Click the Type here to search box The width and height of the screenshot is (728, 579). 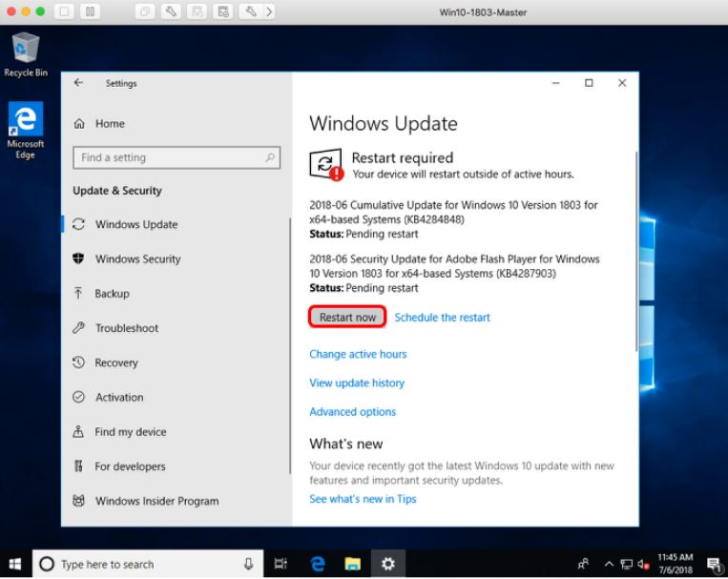coord(148,564)
